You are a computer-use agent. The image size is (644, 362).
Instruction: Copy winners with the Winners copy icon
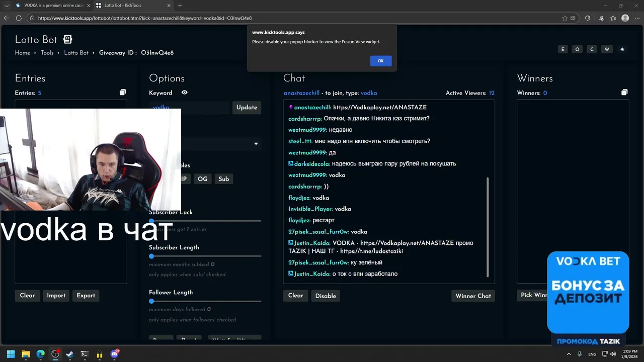tap(624, 93)
